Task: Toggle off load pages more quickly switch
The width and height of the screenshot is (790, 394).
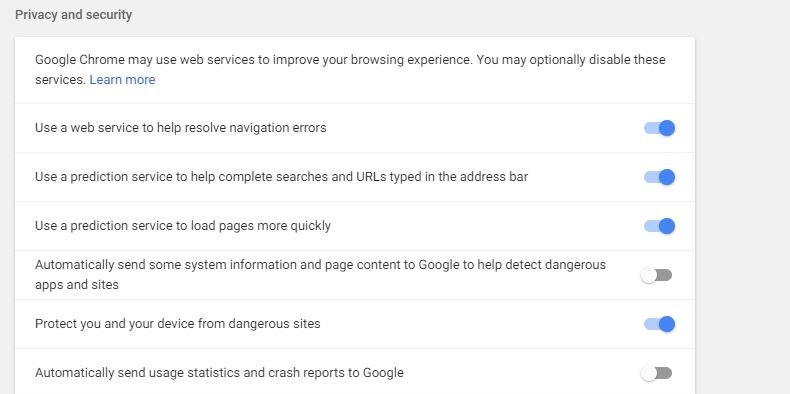Action: tap(659, 226)
